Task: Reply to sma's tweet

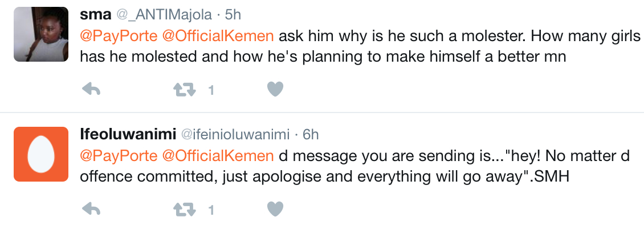Action: pos(91,89)
